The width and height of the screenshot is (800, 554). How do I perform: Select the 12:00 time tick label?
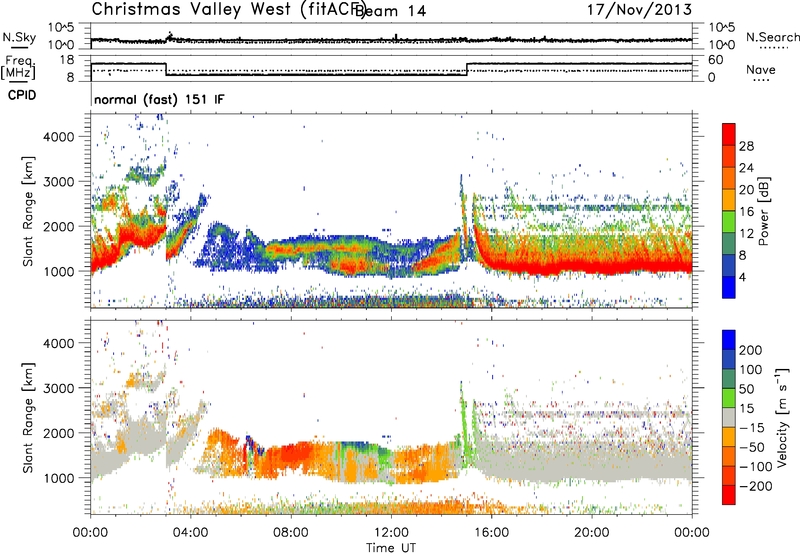[x=391, y=533]
